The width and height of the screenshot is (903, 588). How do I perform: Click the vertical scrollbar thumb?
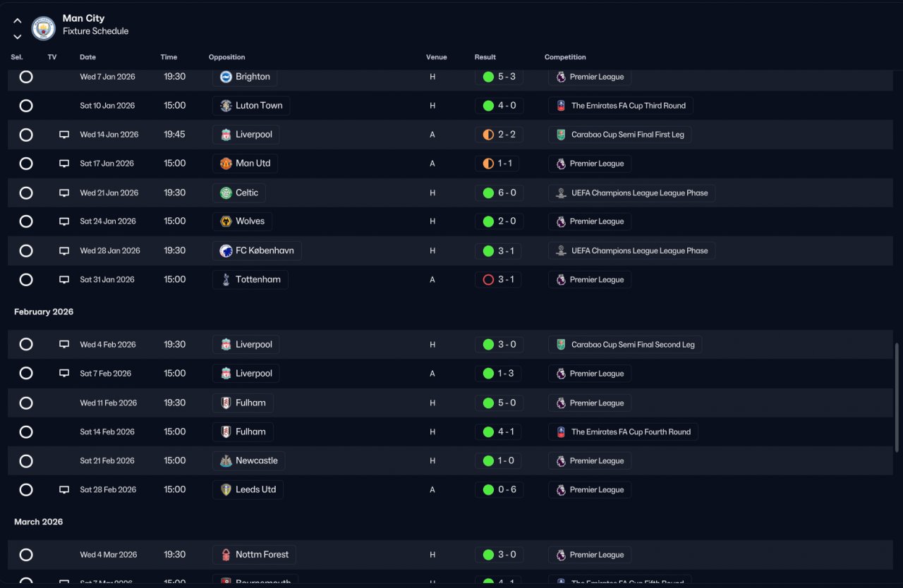pyautogui.click(x=897, y=398)
